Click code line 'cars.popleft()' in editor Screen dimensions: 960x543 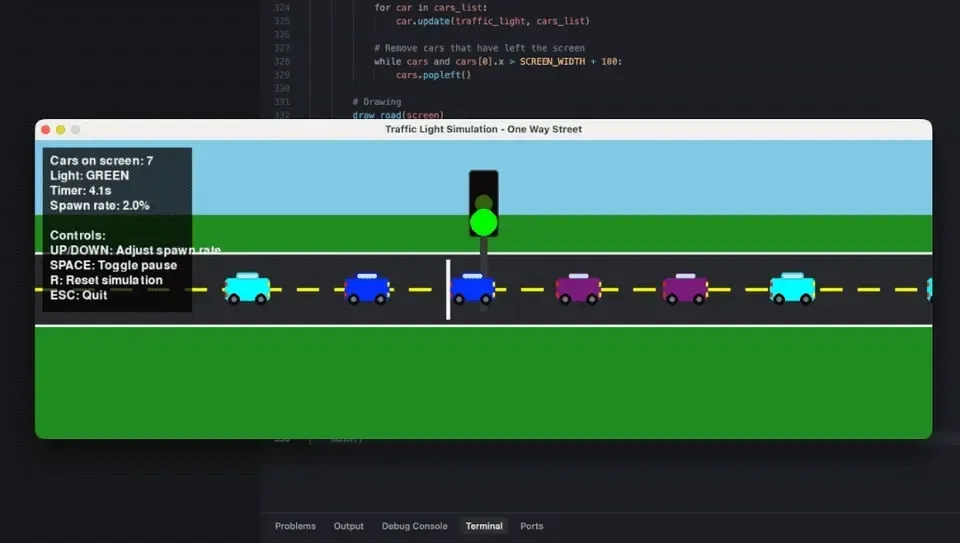pyautogui.click(x=433, y=75)
